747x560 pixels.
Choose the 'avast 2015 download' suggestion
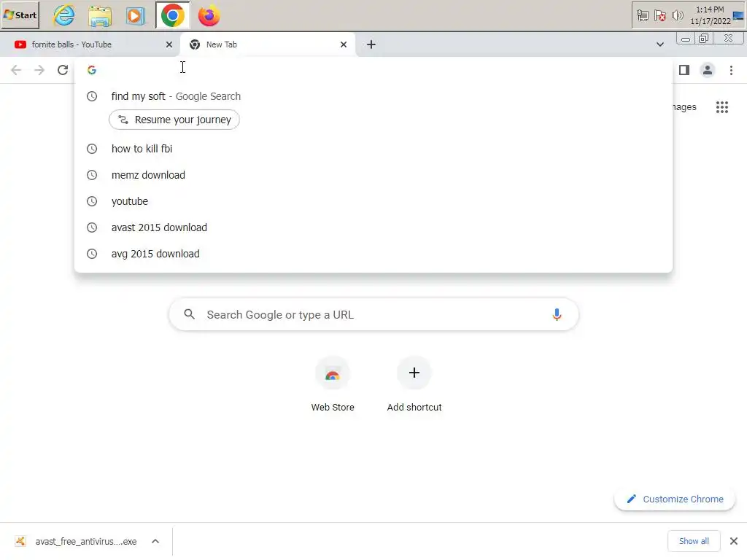(x=373, y=227)
